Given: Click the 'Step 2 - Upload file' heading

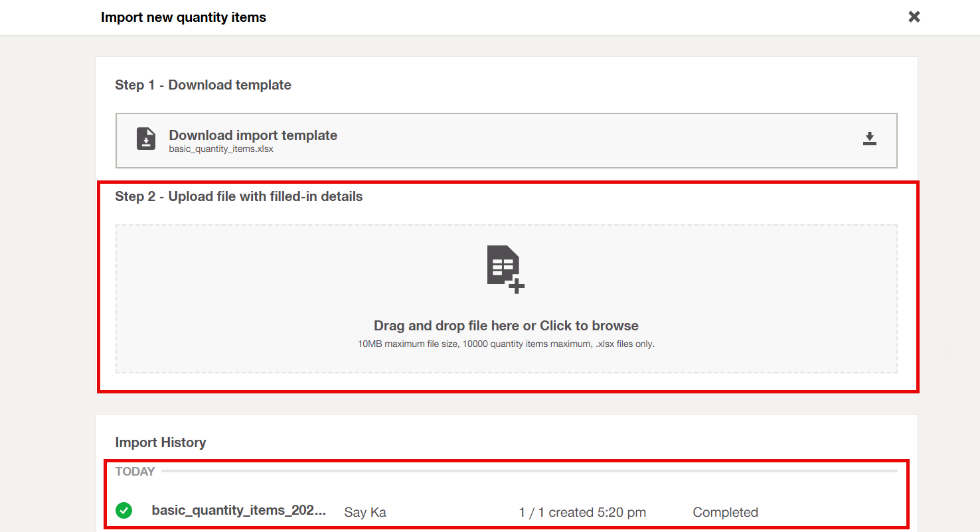Looking at the screenshot, I should coord(239,196).
